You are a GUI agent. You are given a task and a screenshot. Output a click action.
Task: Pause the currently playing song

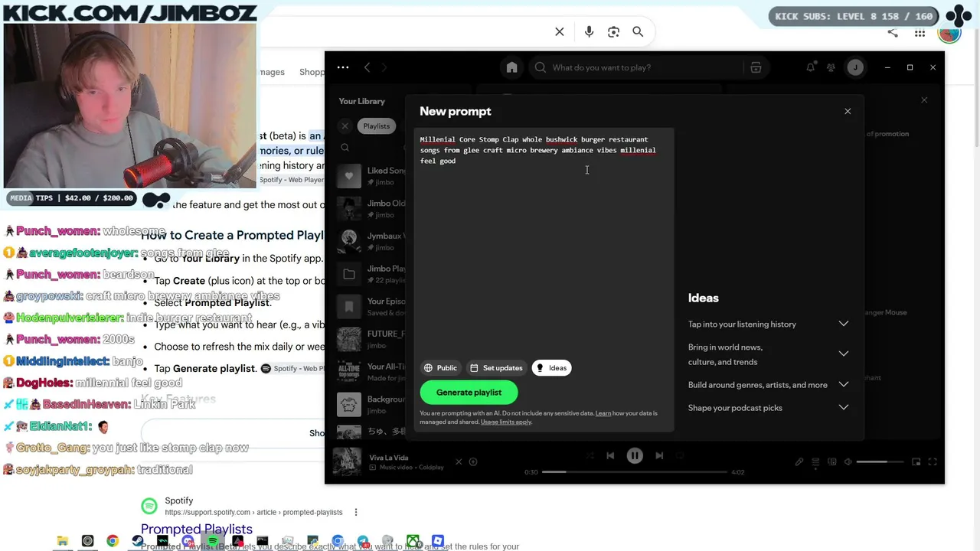[x=635, y=455]
